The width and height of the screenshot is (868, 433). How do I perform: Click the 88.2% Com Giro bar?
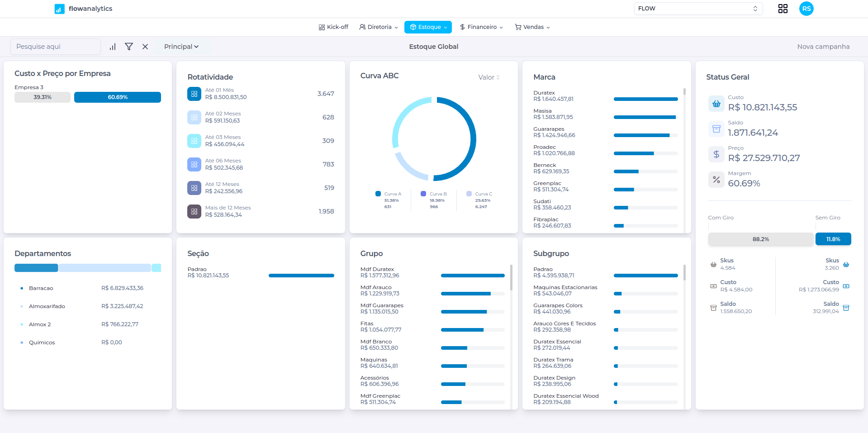[x=761, y=239]
